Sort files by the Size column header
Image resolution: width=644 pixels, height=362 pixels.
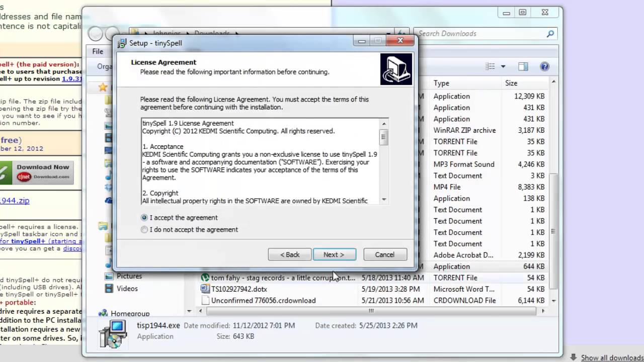tap(511, 83)
